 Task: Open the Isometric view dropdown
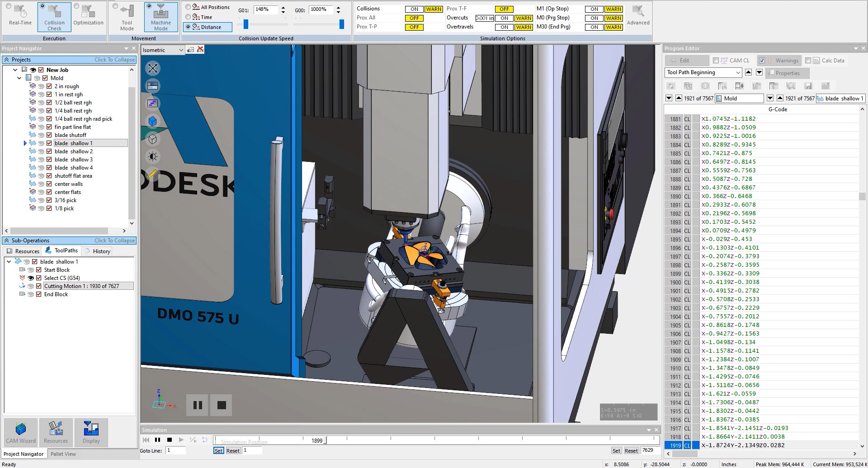coord(181,50)
